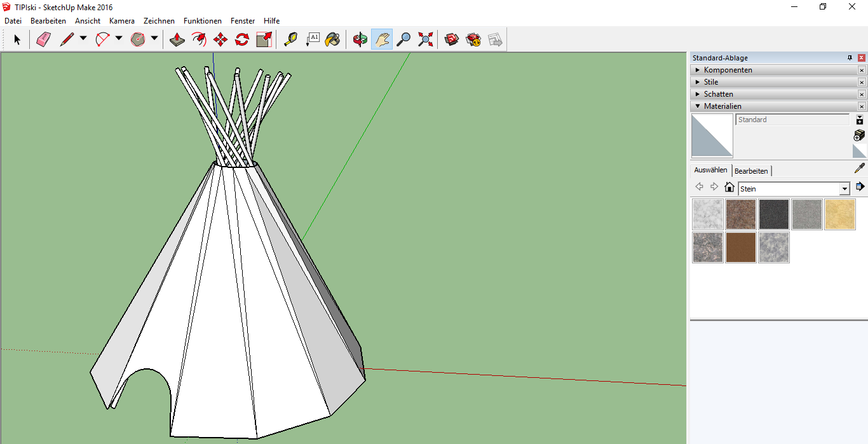Screen dimensions: 868x444
Task: Activate the Push/Pull tool
Action: coord(177,40)
